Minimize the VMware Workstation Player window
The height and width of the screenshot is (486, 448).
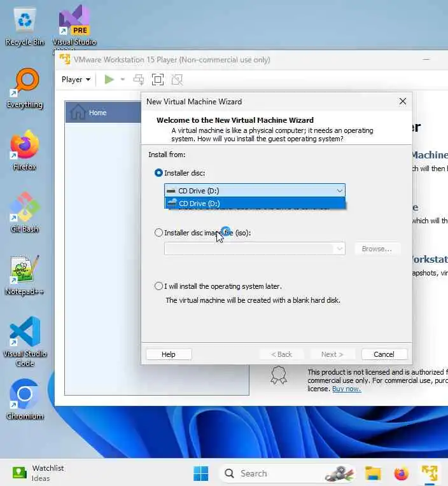point(426,59)
